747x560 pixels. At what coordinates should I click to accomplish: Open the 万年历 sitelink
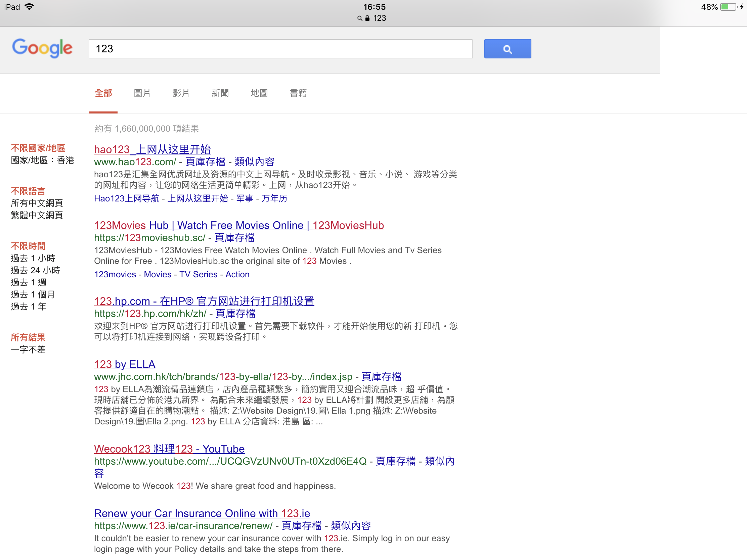click(274, 199)
